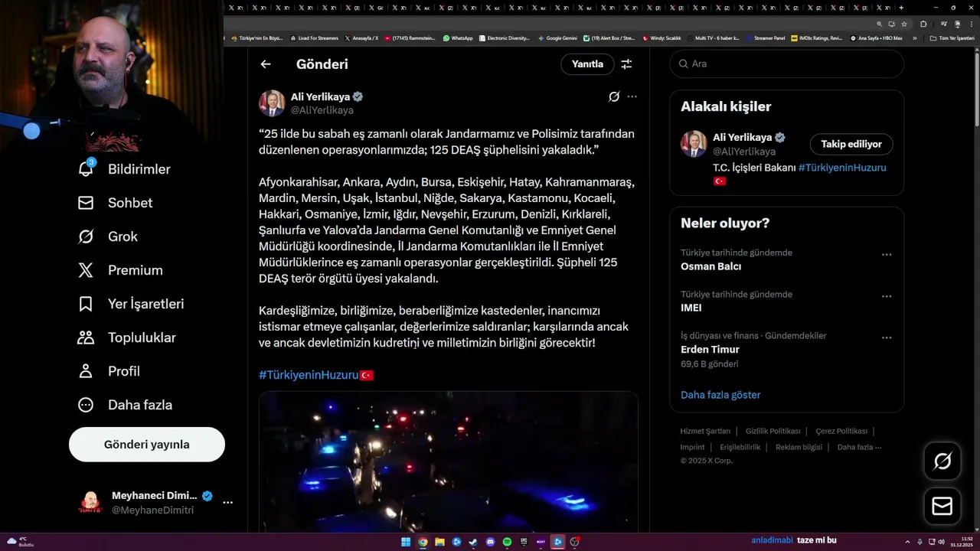980x551 pixels.
Task: Focus the Ara search field
Action: [787, 64]
